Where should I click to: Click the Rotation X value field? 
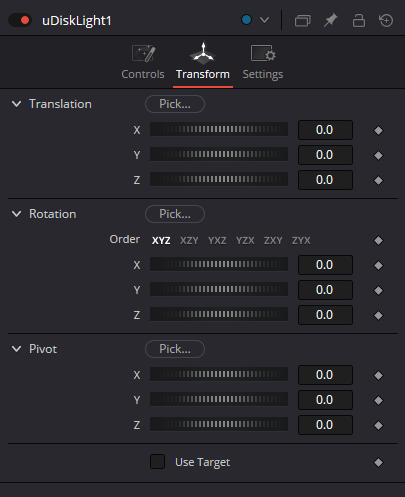tap(325, 265)
